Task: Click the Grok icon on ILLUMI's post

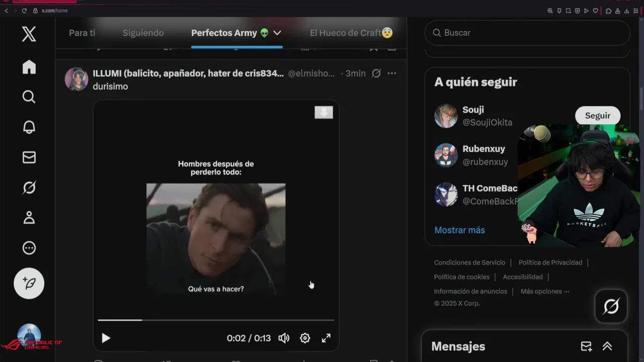Action: tap(376, 73)
